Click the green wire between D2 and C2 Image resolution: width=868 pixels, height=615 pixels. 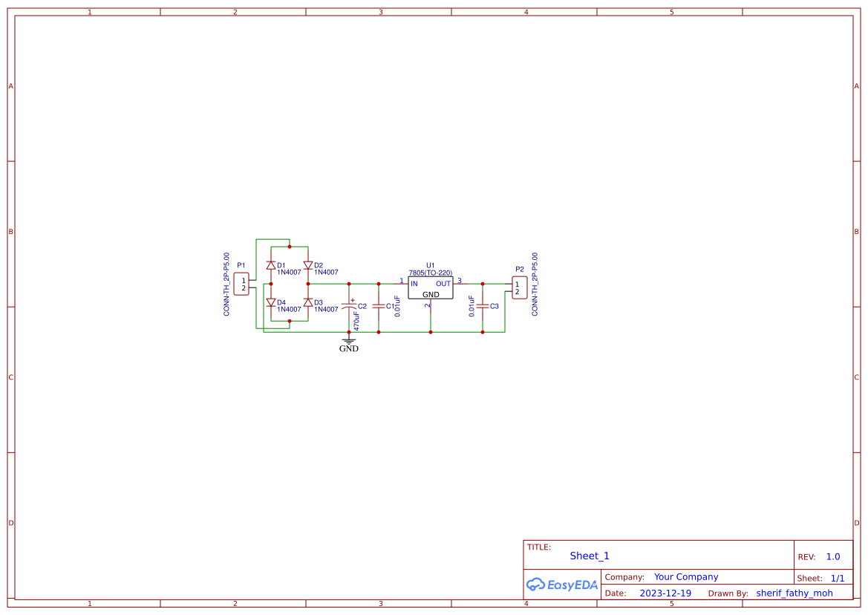328,283
